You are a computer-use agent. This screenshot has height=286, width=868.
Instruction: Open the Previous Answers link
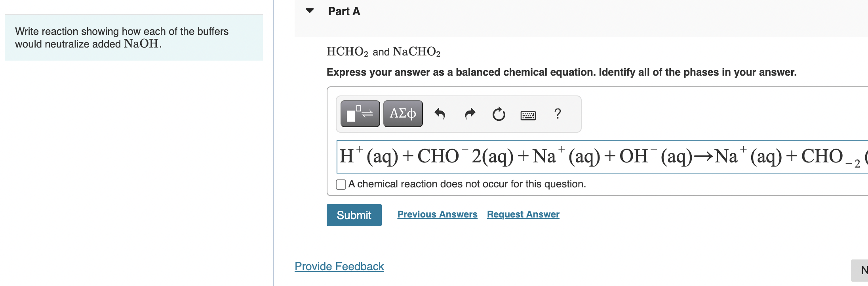click(x=437, y=214)
